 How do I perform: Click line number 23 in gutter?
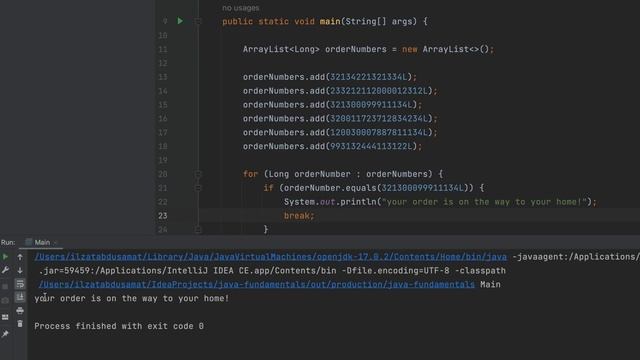click(x=162, y=216)
